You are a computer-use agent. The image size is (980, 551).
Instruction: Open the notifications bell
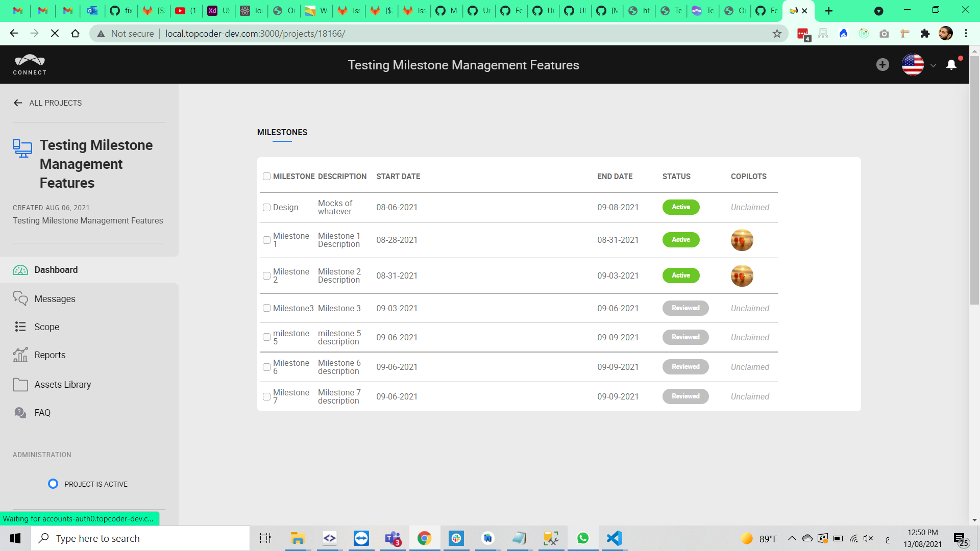tap(951, 65)
